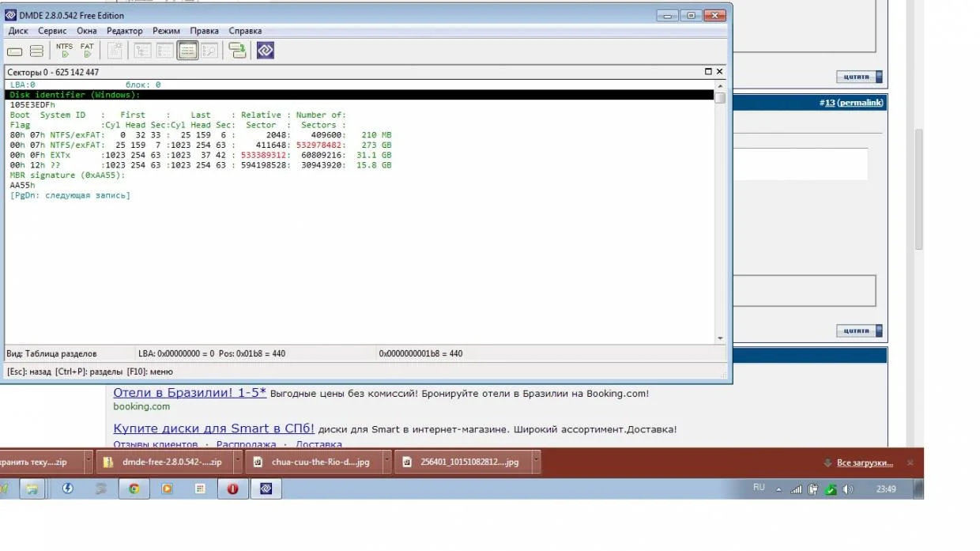Open the permalink link in browser

pyautogui.click(x=860, y=103)
